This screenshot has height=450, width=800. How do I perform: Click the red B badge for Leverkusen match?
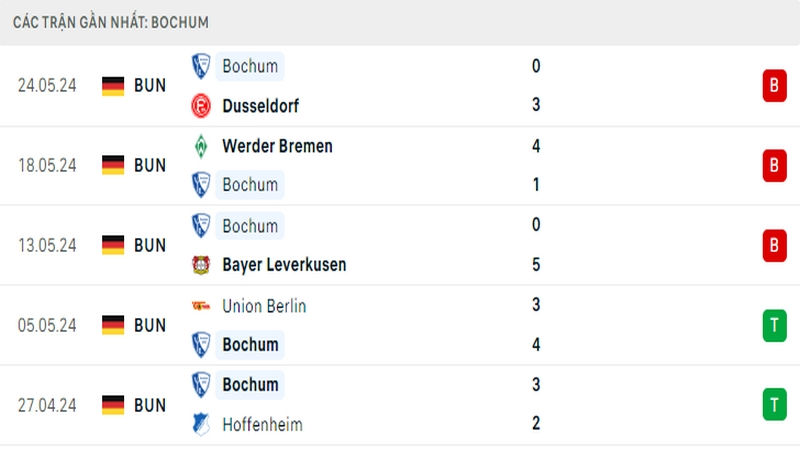pos(774,245)
